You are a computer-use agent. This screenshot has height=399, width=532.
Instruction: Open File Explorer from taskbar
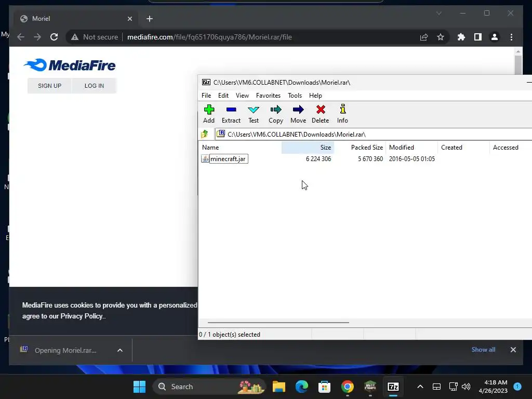[279, 387]
